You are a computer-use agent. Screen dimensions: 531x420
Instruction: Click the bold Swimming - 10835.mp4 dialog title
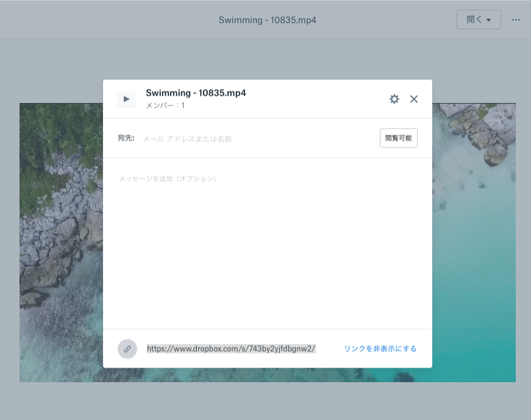196,93
